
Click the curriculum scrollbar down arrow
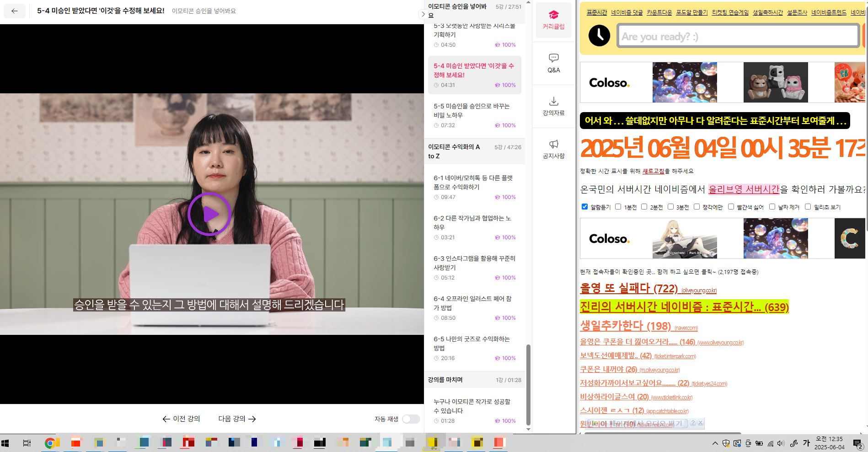tap(528, 429)
